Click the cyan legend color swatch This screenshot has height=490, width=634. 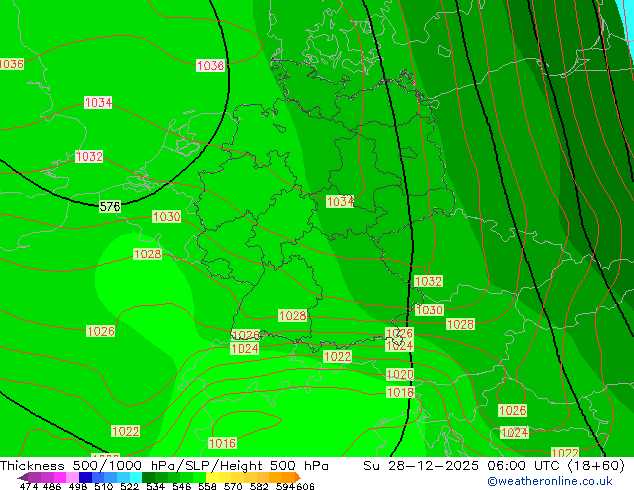[x=136, y=477]
